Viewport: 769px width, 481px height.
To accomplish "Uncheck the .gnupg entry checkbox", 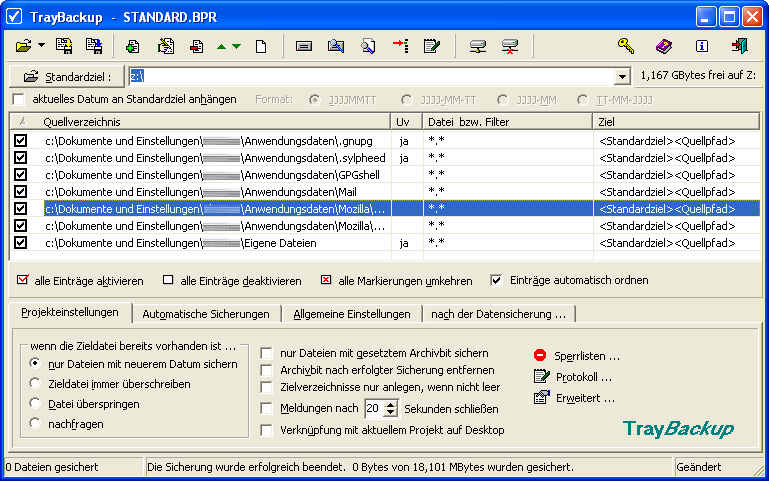I will tap(20, 141).
